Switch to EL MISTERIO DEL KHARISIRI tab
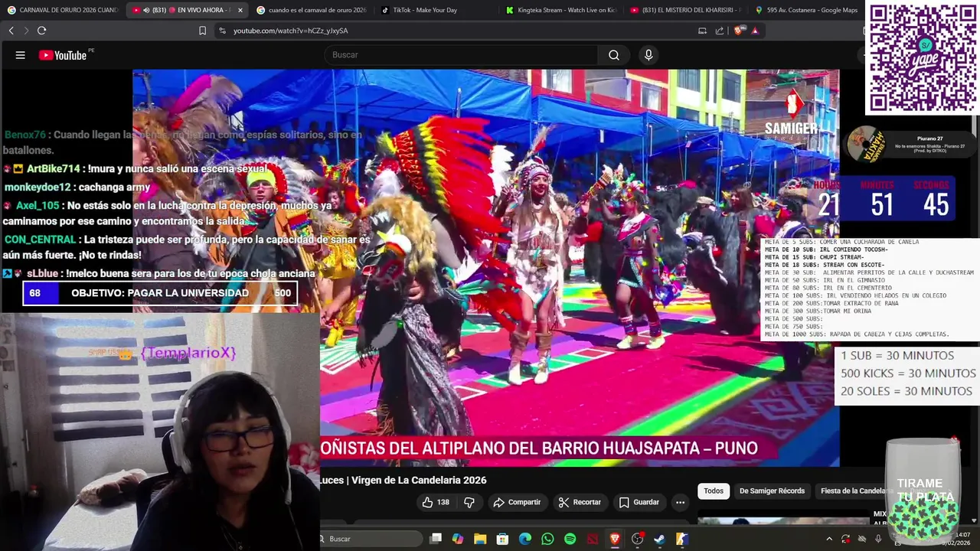This screenshot has height=551, width=980. pyautogui.click(x=686, y=10)
